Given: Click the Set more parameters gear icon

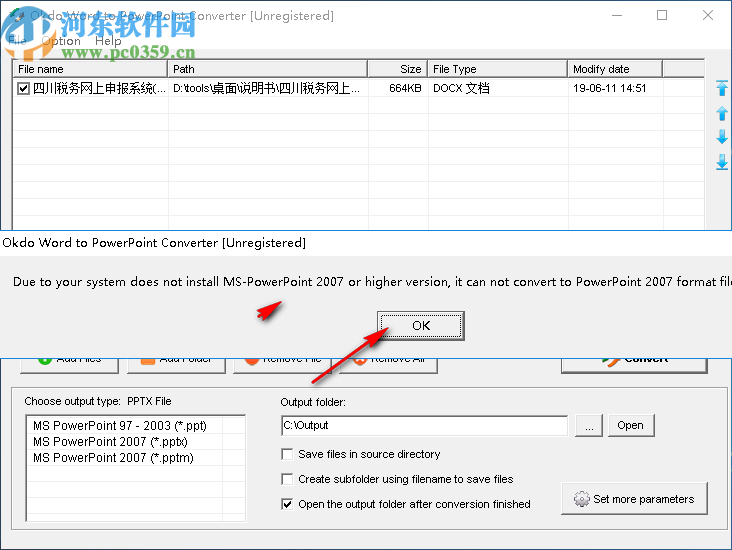Looking at the screenshot, I should pyautogui.click(x=582, y=499).
